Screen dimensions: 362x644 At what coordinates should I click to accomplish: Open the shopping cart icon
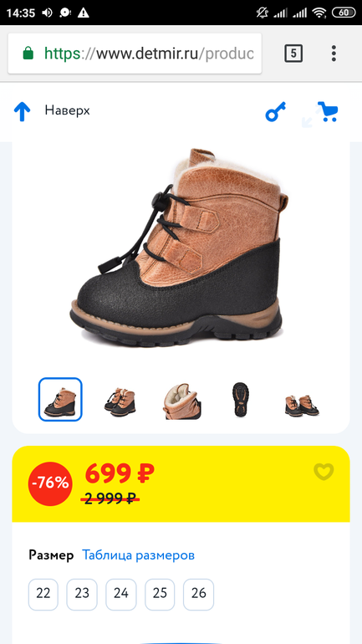(x=329, y=112)
